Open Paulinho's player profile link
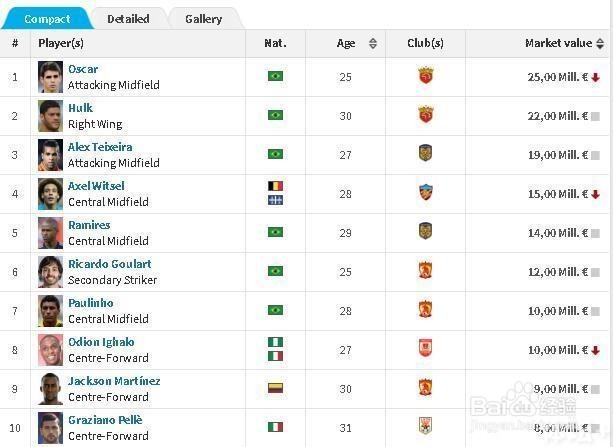This screenshot has width=613, height=447. click(90, 303)
